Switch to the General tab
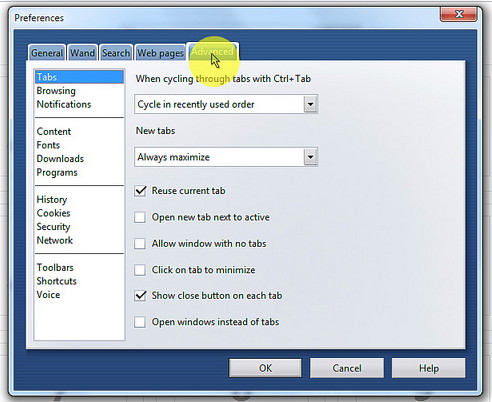492x402 pixels. (x=47, y=53)
